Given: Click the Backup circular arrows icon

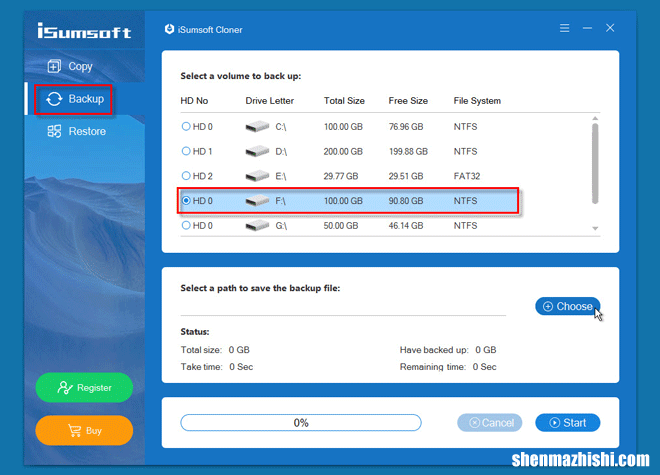Looking at the screenshot, I should point(54,99).
